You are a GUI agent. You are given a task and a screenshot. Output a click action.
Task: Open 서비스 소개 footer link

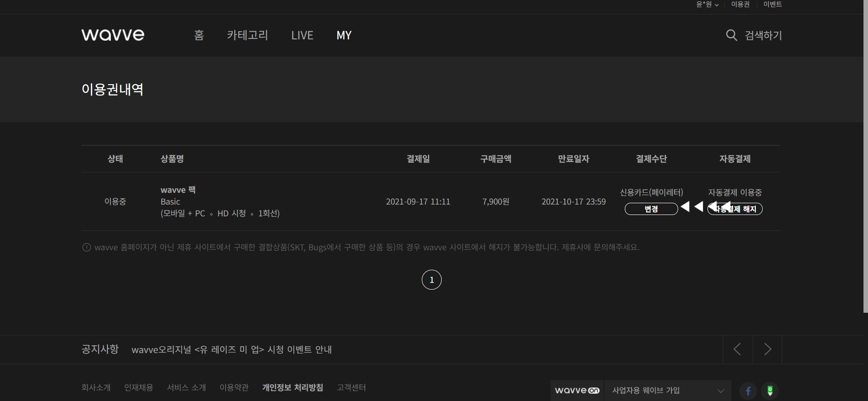coord(186,387)
